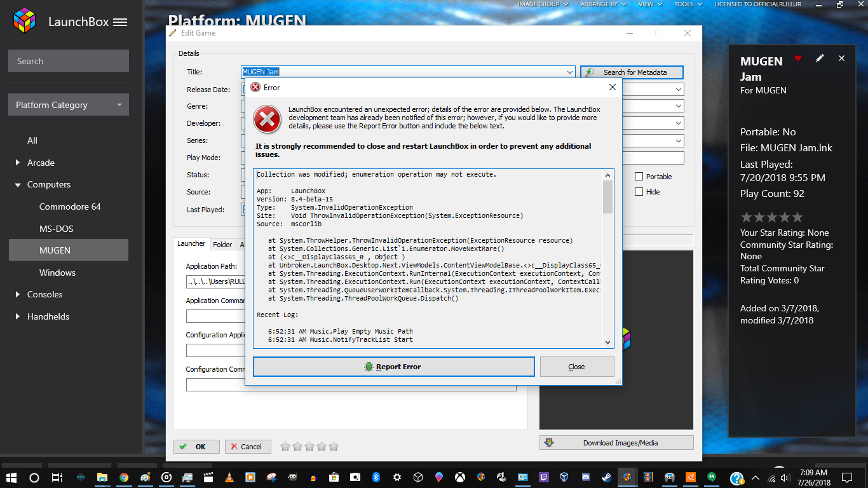Screen dimensions: 868x488
Task: Open Settings gear on taskbar
Action: pyautogui.click(x=397, y=477)
